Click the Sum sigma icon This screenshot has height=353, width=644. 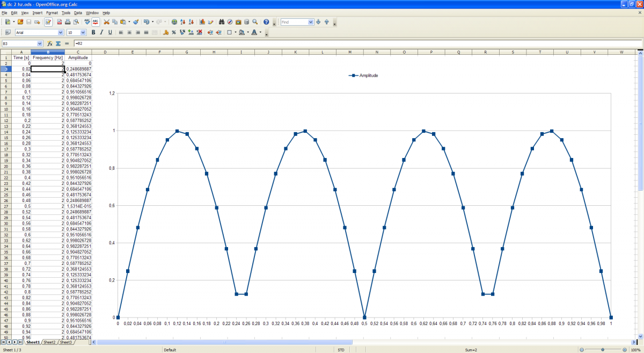click(58, 43)
